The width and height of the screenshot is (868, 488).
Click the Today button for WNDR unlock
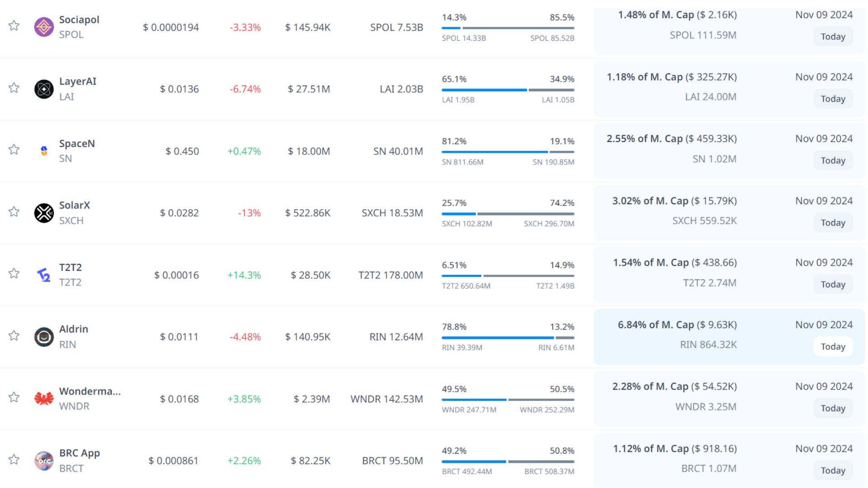[x=833, y=408]
